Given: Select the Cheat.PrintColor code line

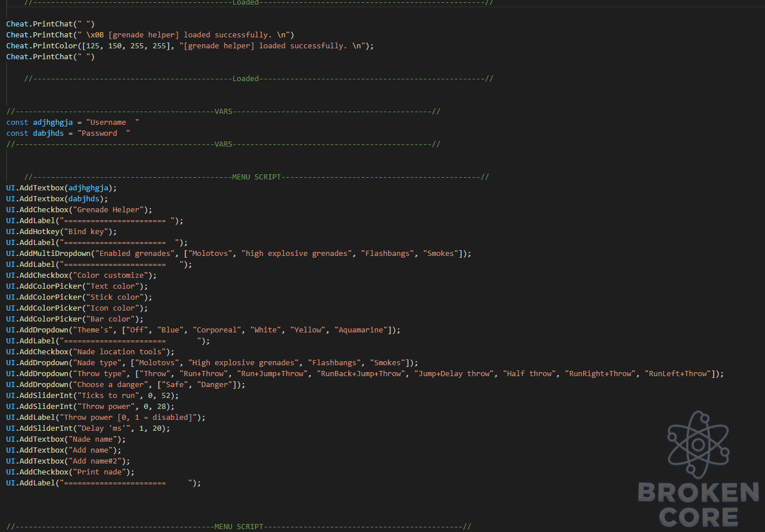Looking at the screenshot, I should coord(190,45).
